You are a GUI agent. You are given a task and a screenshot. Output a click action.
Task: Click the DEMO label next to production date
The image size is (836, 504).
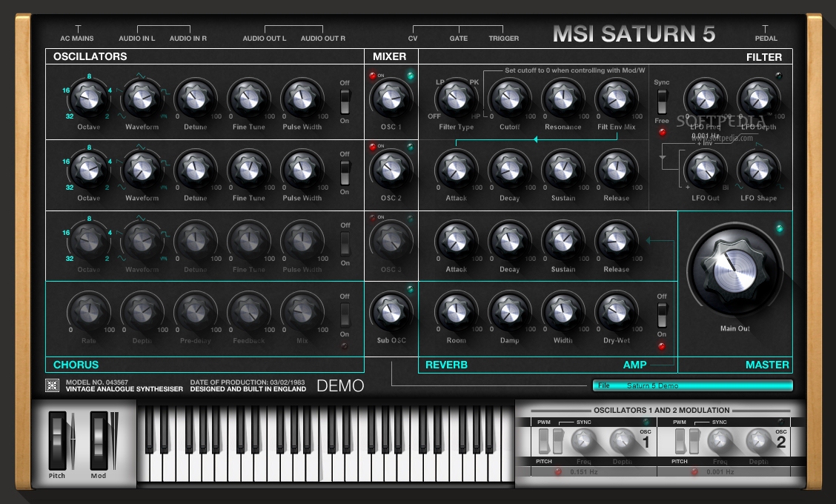coord(340,385)
